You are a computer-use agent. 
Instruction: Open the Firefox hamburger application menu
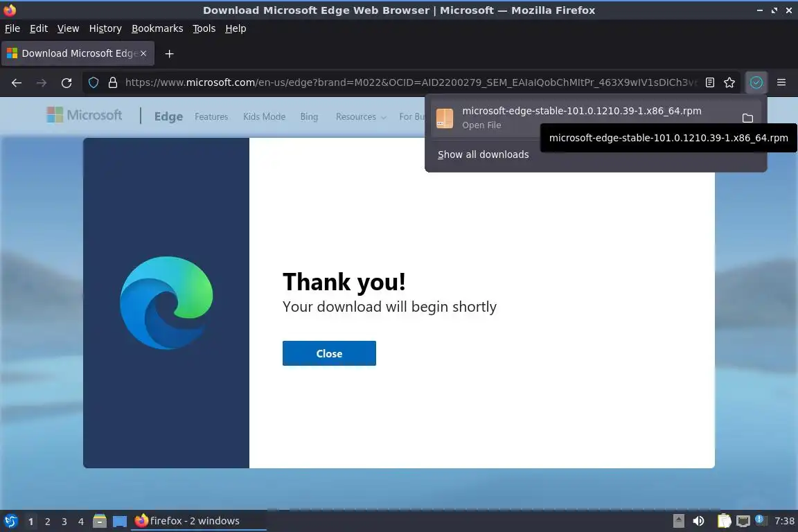click(781, 82)
